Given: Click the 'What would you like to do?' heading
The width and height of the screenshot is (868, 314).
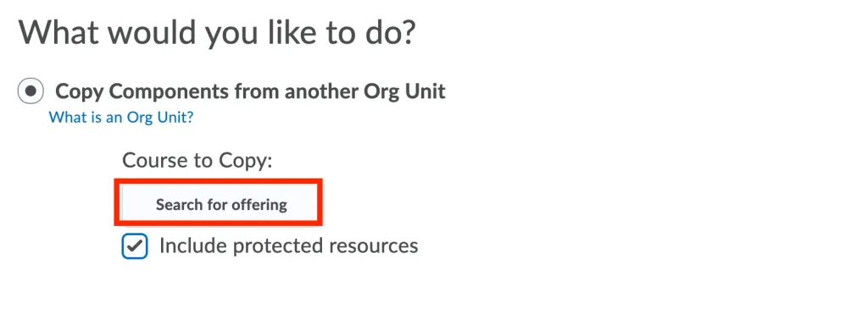Looking at the screenshot, I should tap(217, 34).
